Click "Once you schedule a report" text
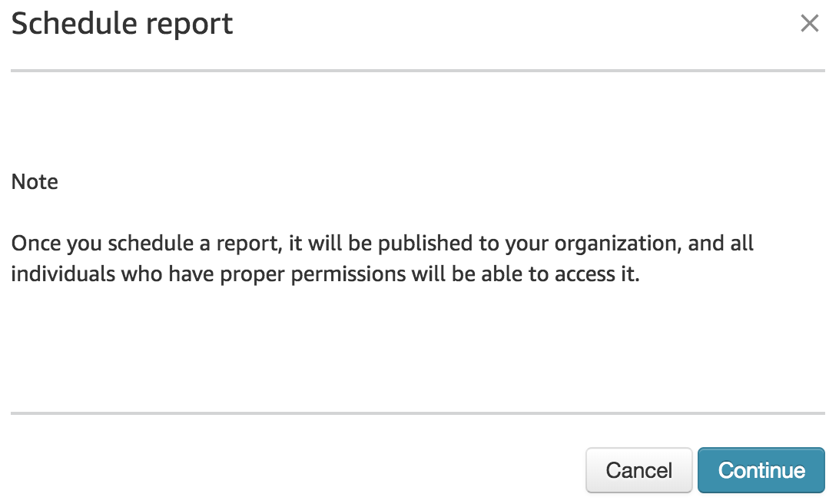 pyautogui.click(x=145, y=244)
